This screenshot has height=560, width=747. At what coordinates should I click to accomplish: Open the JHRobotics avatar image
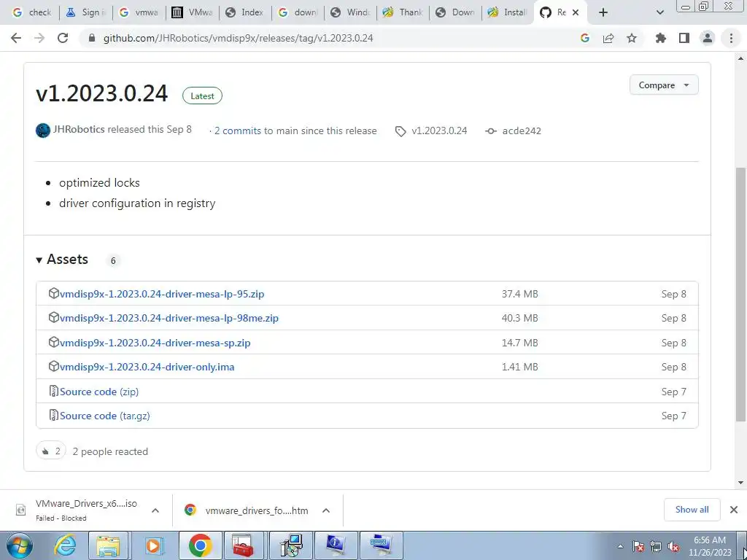[43, 130]
